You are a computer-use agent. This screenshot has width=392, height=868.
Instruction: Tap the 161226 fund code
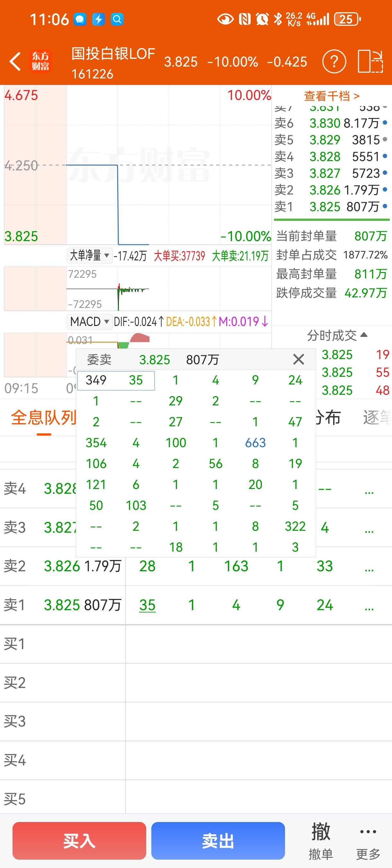92,74
